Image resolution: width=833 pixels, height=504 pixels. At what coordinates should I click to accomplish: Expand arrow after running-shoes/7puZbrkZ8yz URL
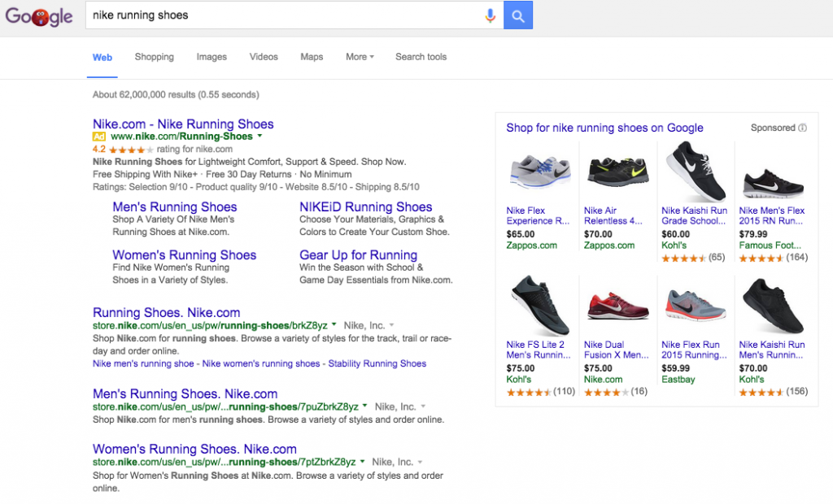(365, 406)
